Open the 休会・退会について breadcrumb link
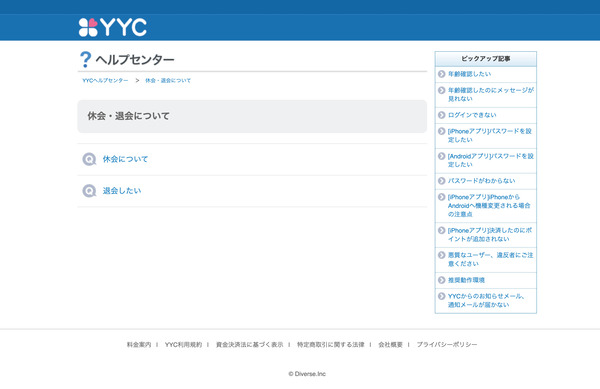 [x=168, y=80]
